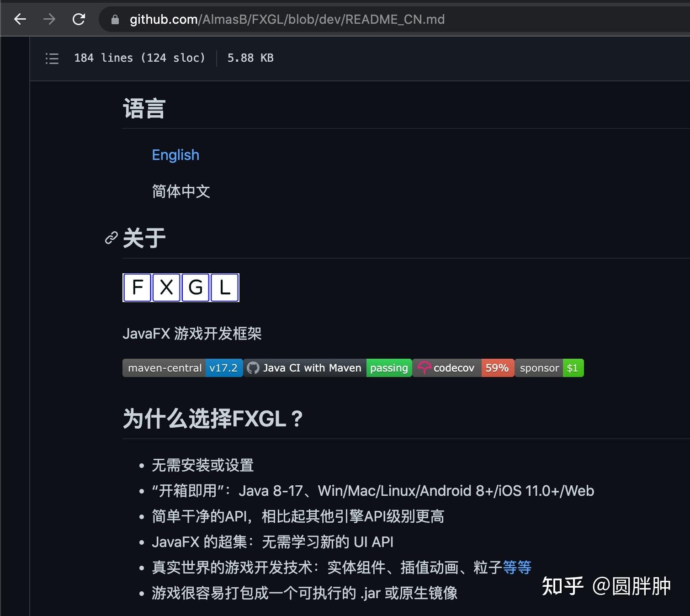Click the Java CI passing status badge

coord(388,367)
